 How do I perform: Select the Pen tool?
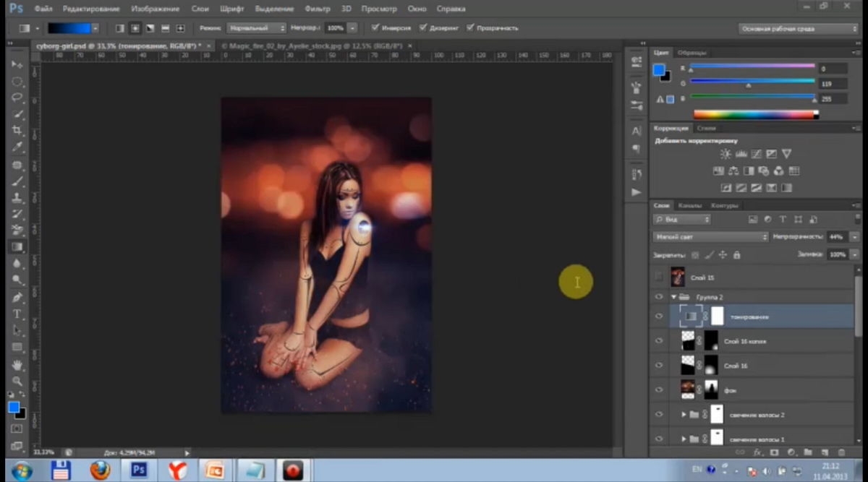click(17, 297)
